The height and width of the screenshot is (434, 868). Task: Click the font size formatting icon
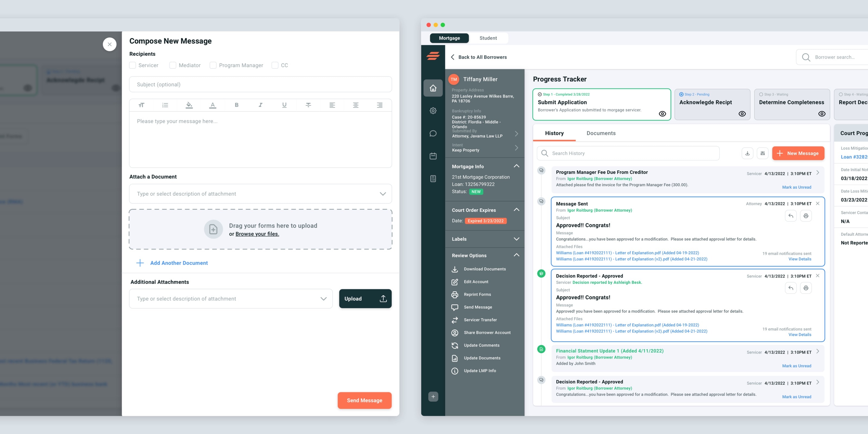[141, 105]
